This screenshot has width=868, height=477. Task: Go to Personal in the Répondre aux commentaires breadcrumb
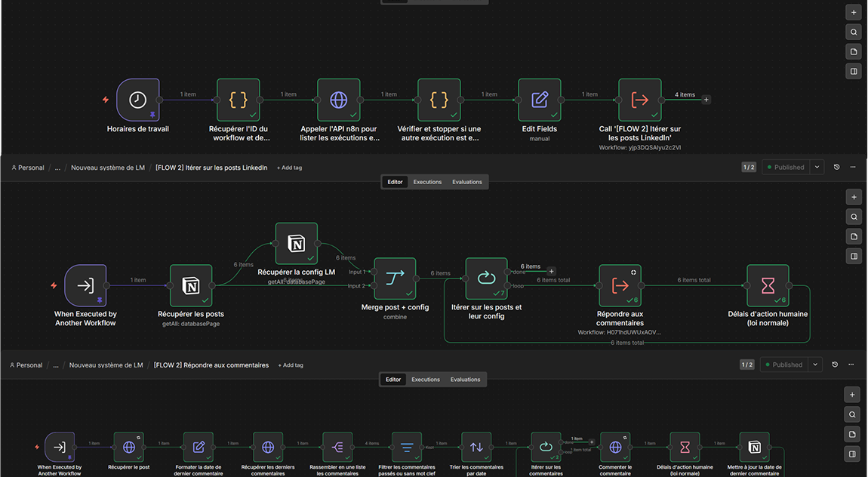point(26,365)
